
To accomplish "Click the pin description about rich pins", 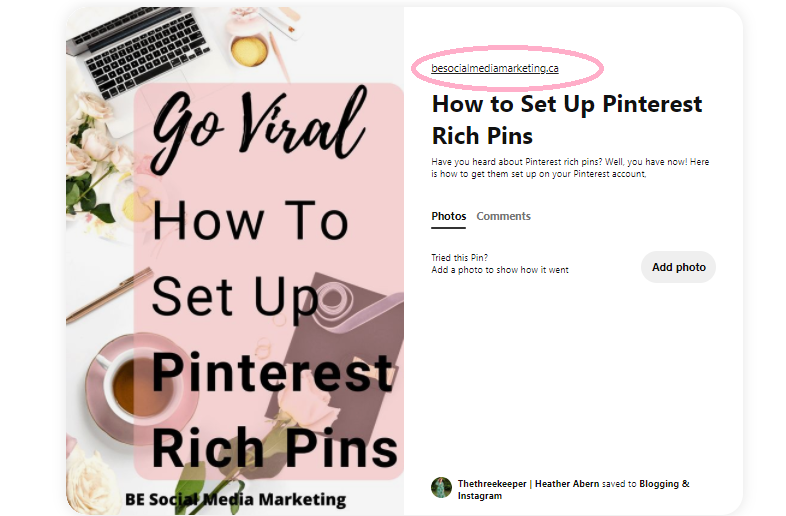I will point(570,168).
